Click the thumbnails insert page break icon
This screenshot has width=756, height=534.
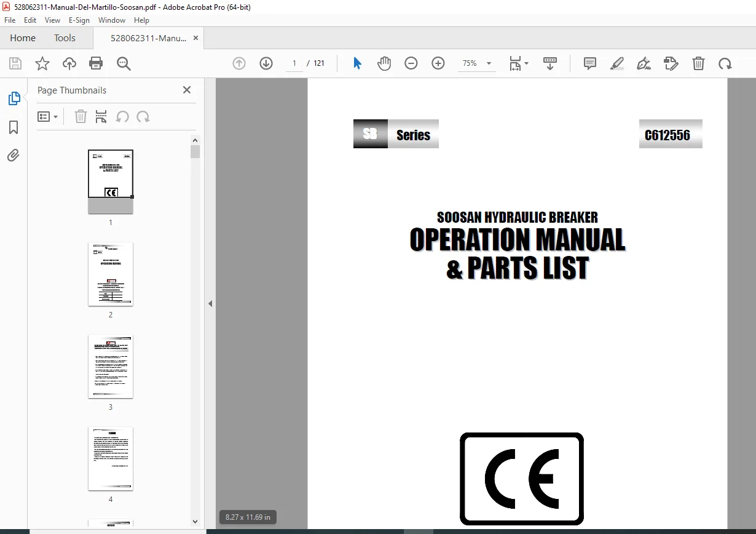click(x=101, y=117)
